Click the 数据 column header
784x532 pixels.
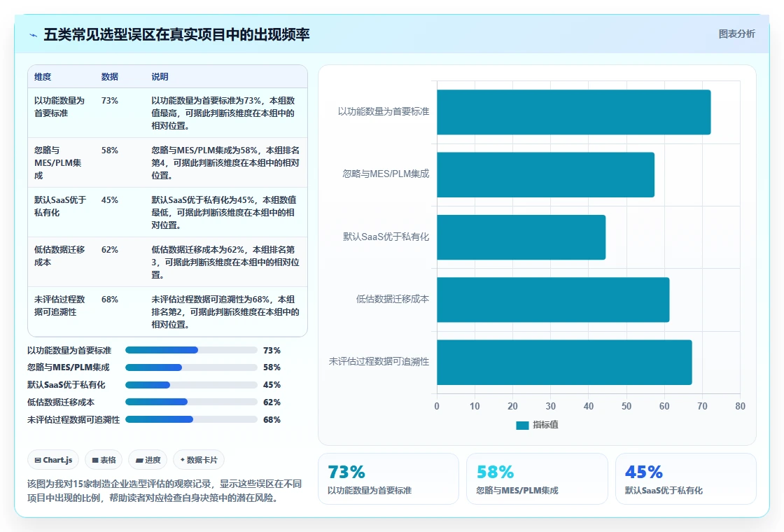tap(109, 76)
